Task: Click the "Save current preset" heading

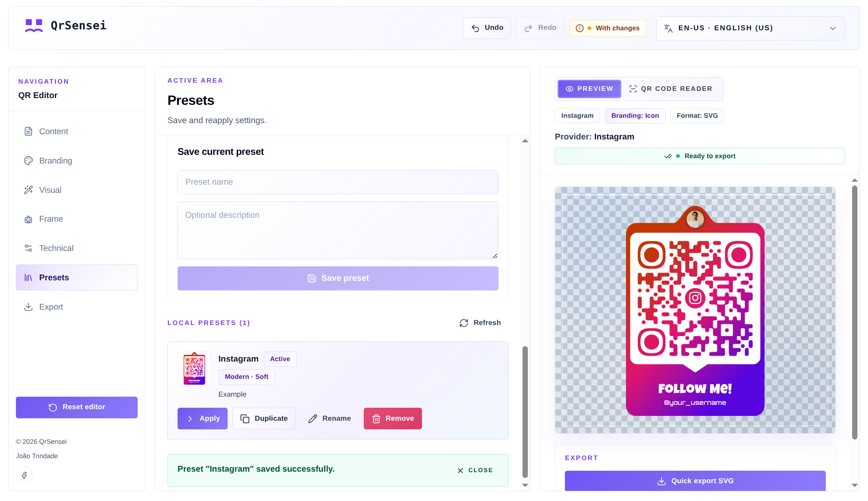Action: point(221,152)
